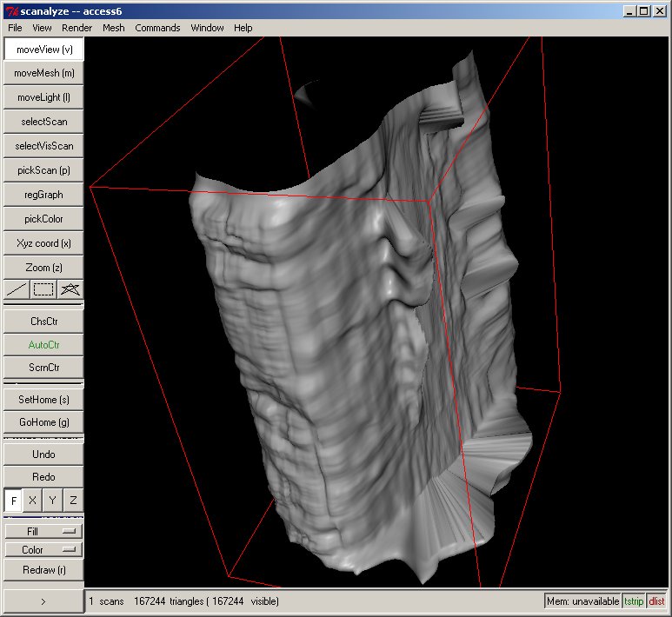
Task: Expand panel with the > arrow button
Action: pyautogui.click(x=43, y=600)
